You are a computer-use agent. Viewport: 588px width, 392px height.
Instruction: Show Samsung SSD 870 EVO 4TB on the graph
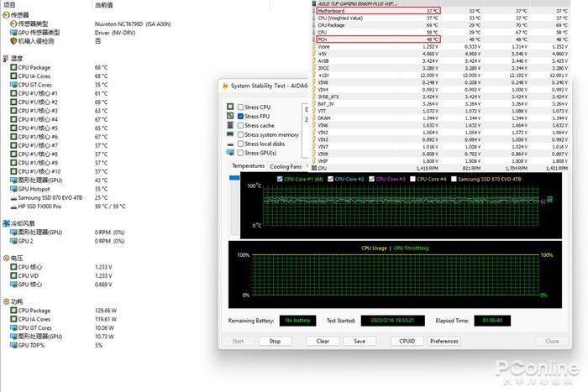click(x=454, y=179)
